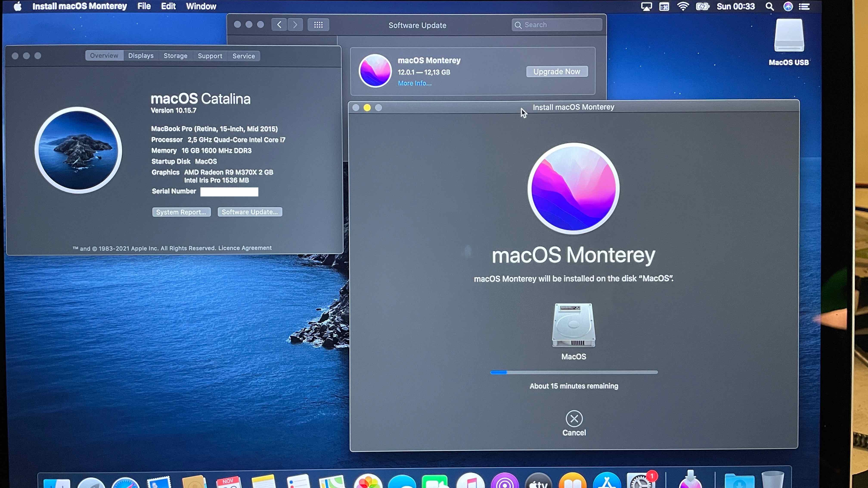This screenshot has width=868, height=488.
Task: Click the Upgrade Now button
Action: coord(557,71)
